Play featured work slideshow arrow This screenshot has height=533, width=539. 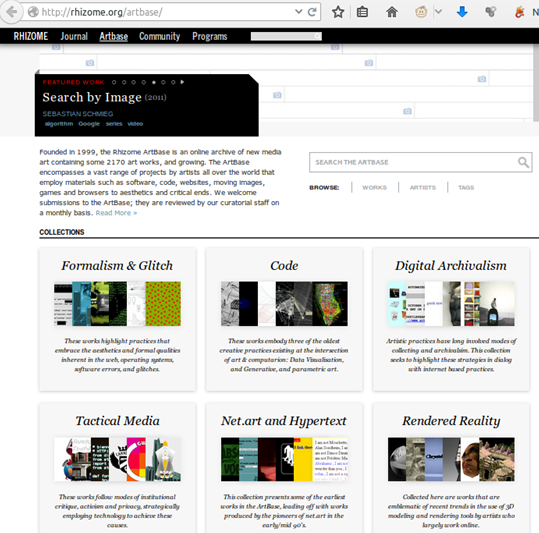(x=182, y=82)
